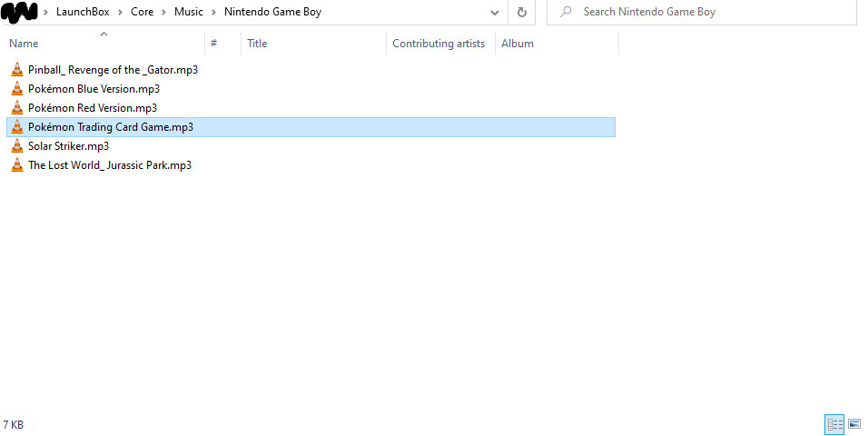Refresh the Nintendo Game Boy folder
The width and height of the screenshot is (868, 436).
coord(521,12)
